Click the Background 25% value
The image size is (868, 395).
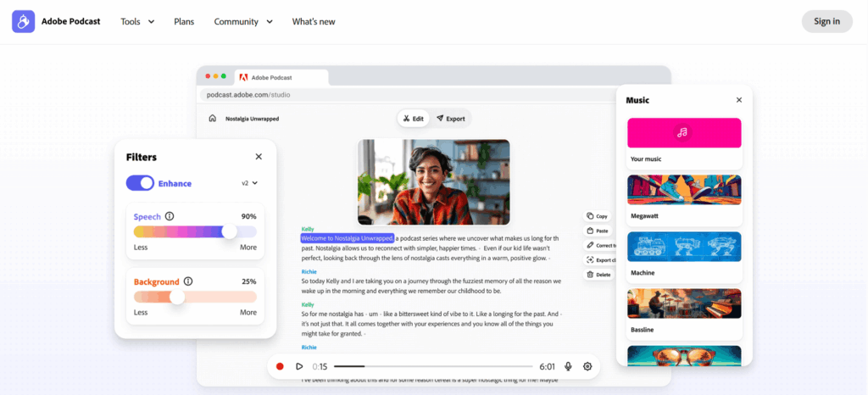[248, 281]
